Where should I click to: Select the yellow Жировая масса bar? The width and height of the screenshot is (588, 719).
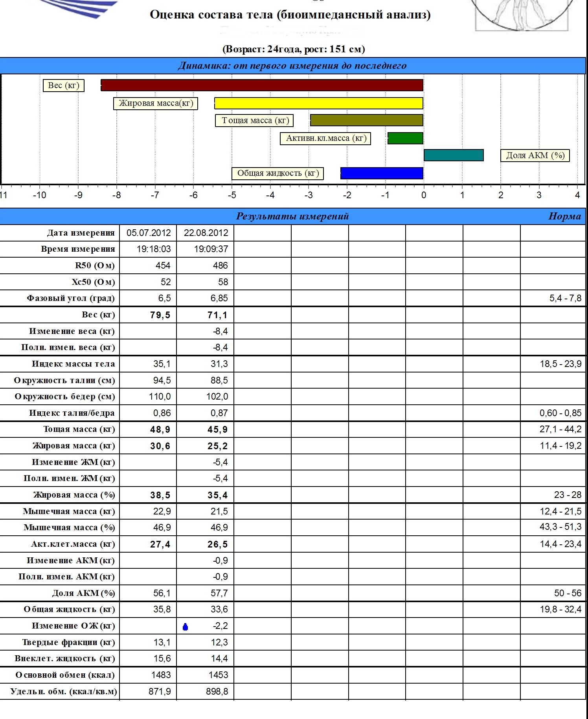pos(319,103)
